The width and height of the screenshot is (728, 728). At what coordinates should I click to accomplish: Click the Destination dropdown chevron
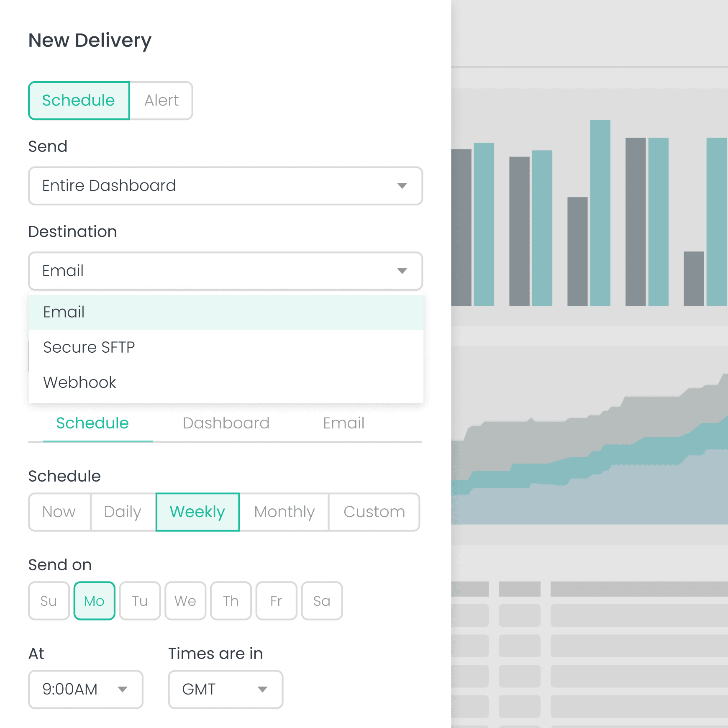click(x=402, y=271)
